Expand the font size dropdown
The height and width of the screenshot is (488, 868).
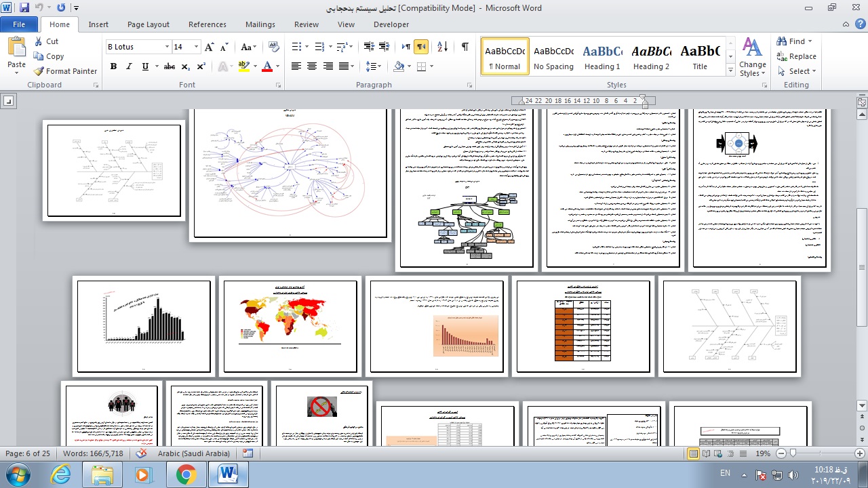click(x=197, y=47)
